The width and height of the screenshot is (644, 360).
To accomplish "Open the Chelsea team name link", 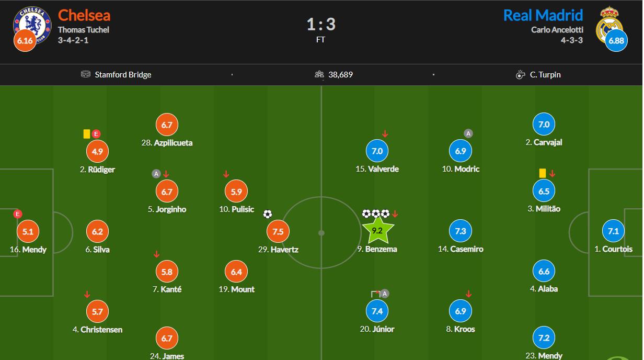I will 84,15.
